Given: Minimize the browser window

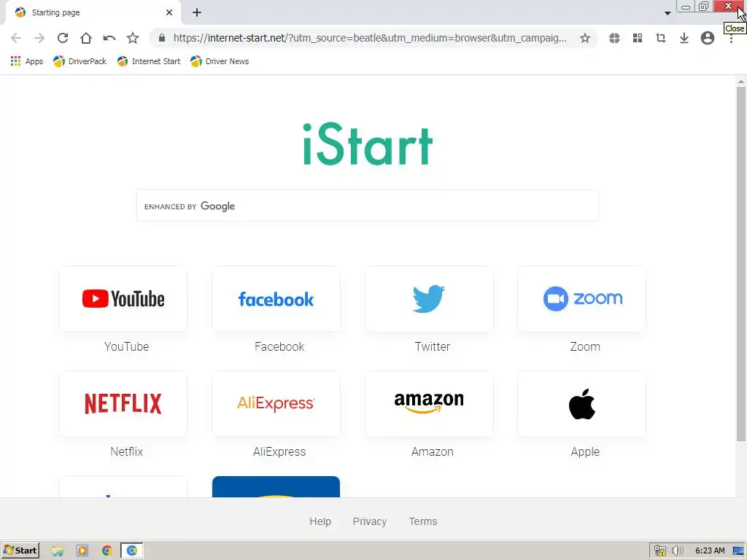Looking at the screenshot, I should click(686, 7).
